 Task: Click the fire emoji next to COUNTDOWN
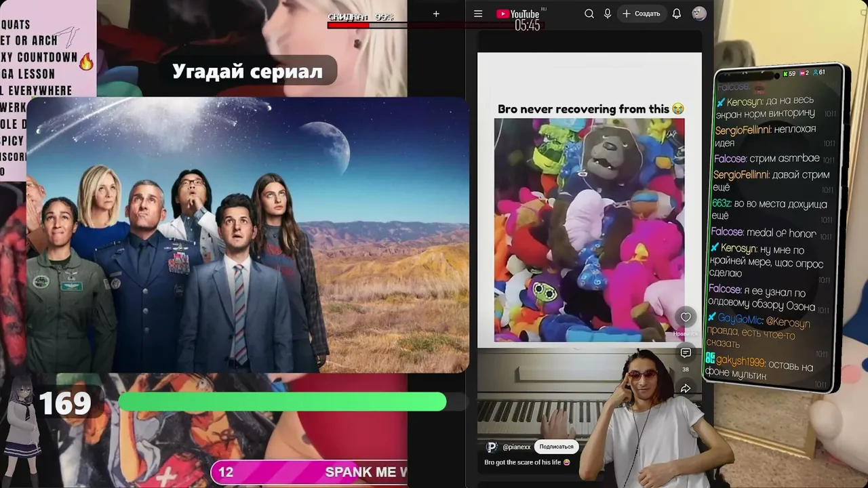tap(86, 62)
